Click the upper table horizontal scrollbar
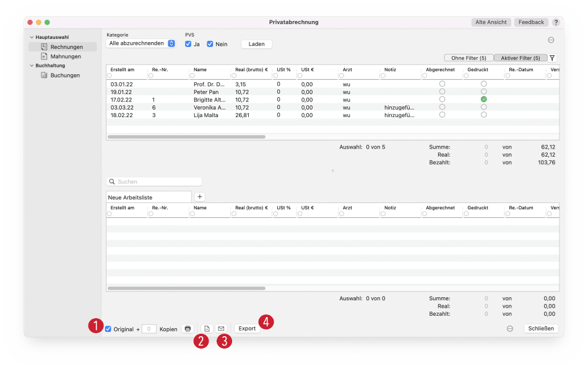The height and width of the screenshot is (369, 588). tap(186, 137)
